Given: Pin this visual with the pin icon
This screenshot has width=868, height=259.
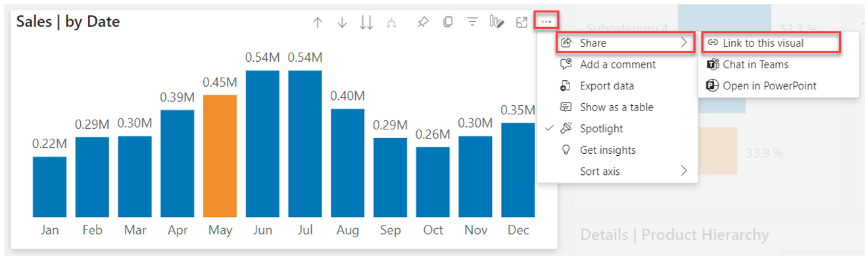Looking at the screenshot, I should [x=423, y=22].
